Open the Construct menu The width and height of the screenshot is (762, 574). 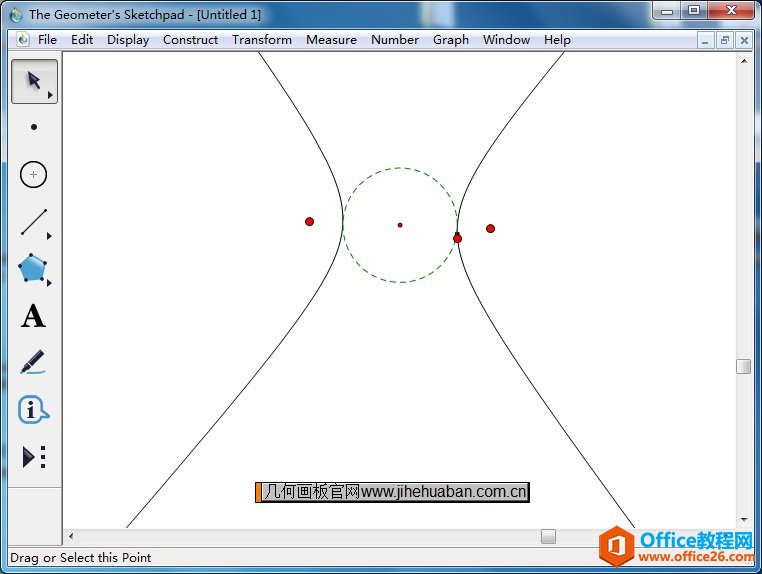190,40
